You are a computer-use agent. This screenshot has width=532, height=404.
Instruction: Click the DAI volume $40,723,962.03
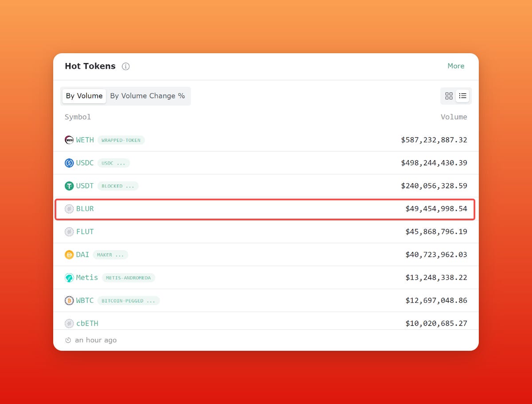coord(436,255)
